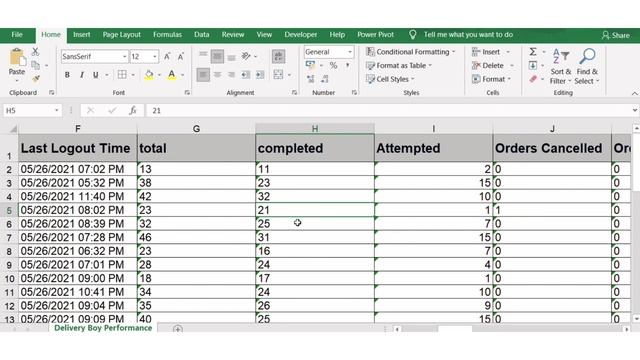Increase font size with larger A icon
The width and height of the screenshot is (640, 360).
click(167, 56)
